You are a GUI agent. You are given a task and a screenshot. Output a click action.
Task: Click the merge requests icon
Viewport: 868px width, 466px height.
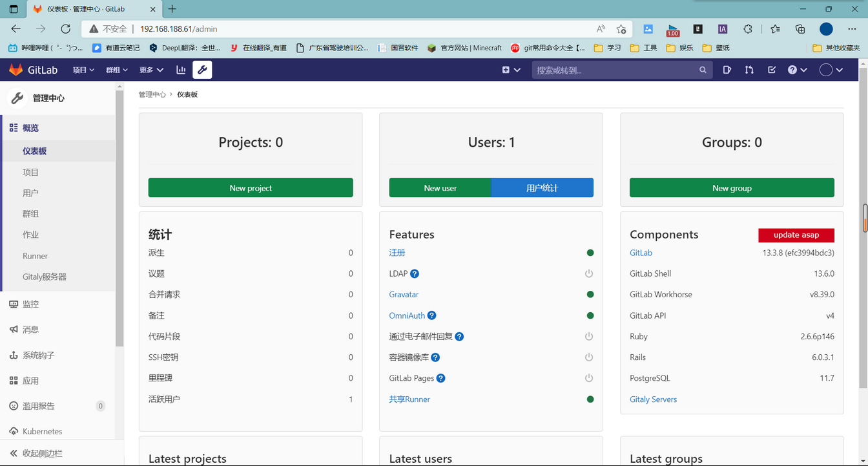(749, 70)
